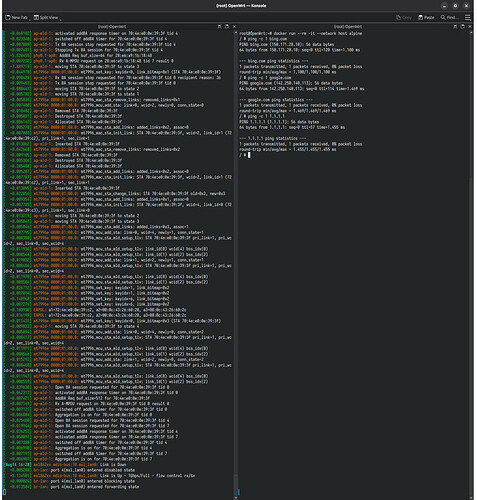
Task: Minimize the Konsole window
Action: (444, 6)
